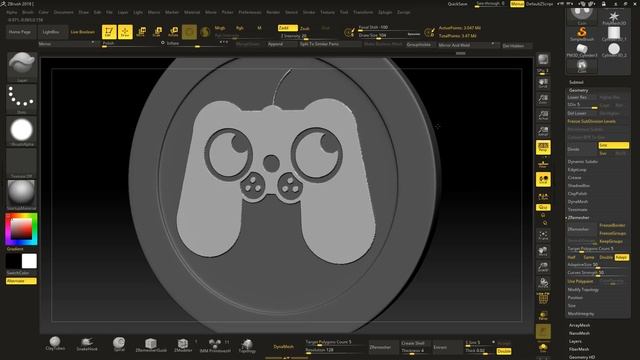Screen dimensions: 640x360
Task: Select the ClayTubes brush
Action: click(x=55, y=344)
